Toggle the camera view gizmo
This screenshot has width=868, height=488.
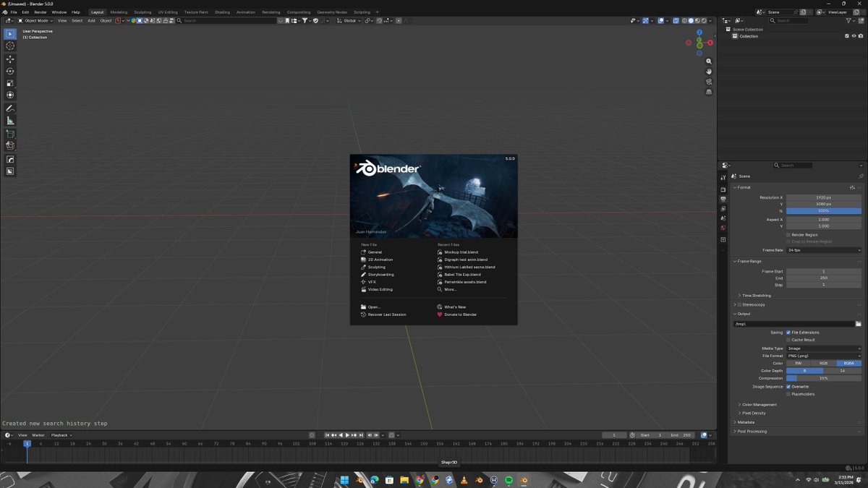coord(709,82)
